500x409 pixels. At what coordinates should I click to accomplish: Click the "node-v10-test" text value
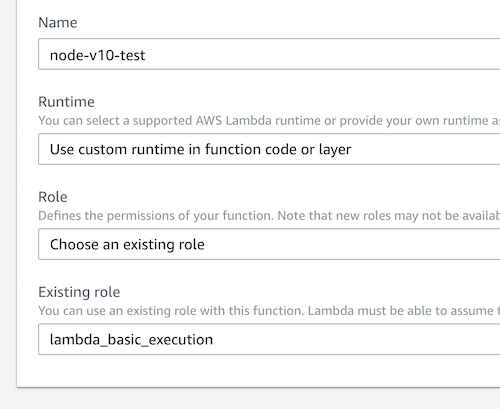[97, 55]
